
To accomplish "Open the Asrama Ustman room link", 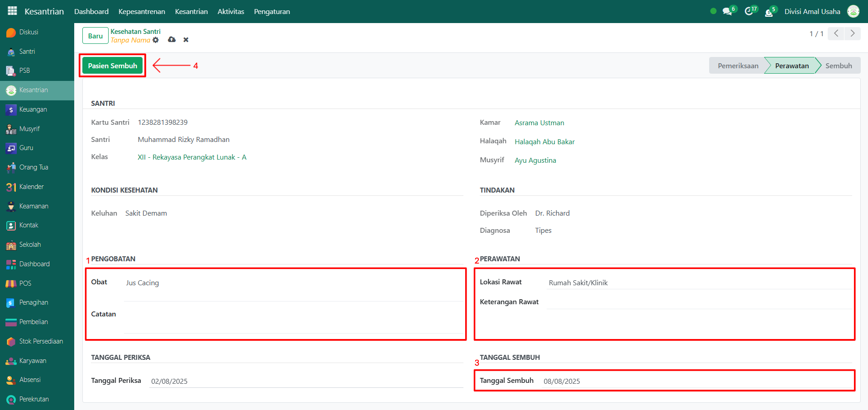I will [x=539, y=123].
